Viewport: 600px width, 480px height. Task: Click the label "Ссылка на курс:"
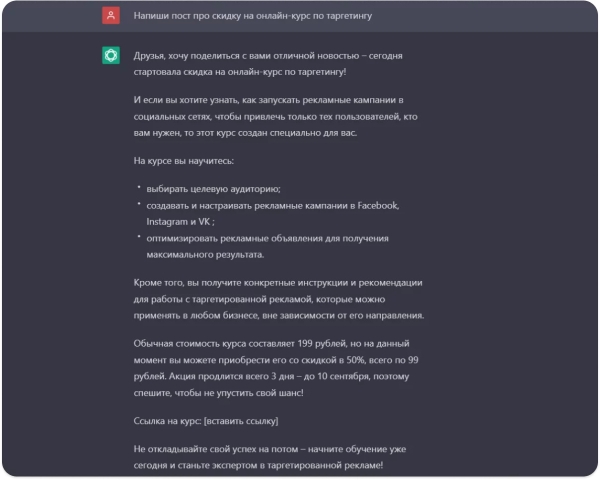coord(166,420)
